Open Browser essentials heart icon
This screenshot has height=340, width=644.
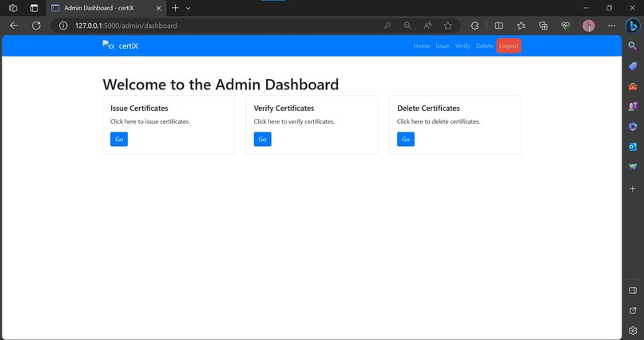click(x=566, y=26)
